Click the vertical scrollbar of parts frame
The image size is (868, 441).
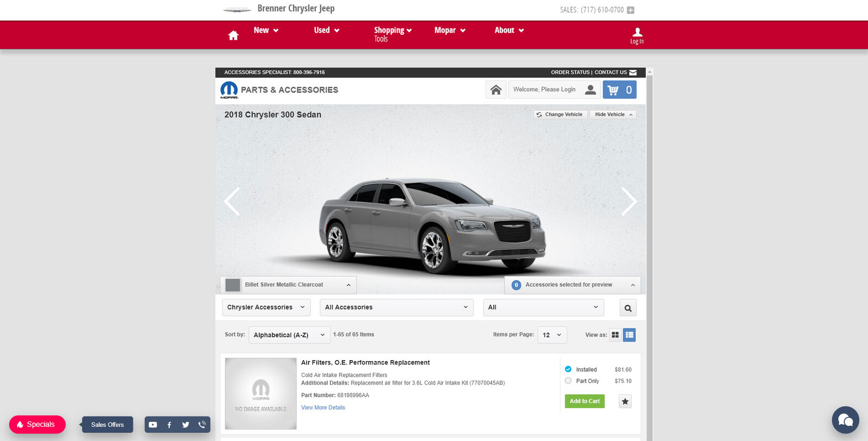tap(649, 255)
